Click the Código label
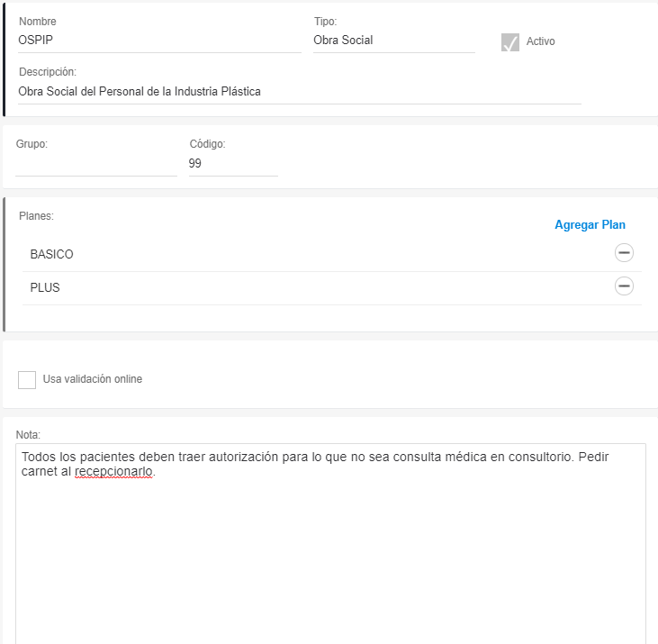Image resolution: width=658 pixels, height=644 pixels. (207, 144)
